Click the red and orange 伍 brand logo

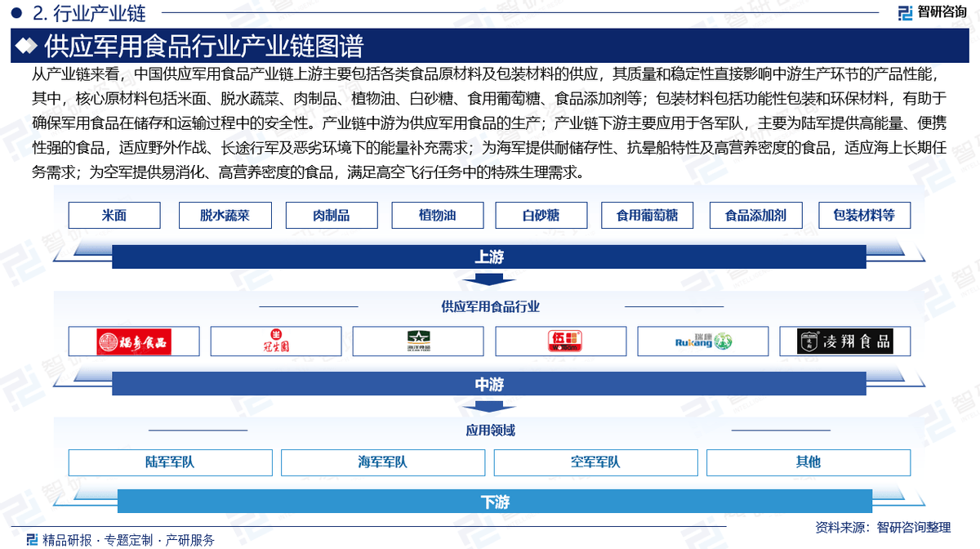pyautogui.click(x=561, y=341)
